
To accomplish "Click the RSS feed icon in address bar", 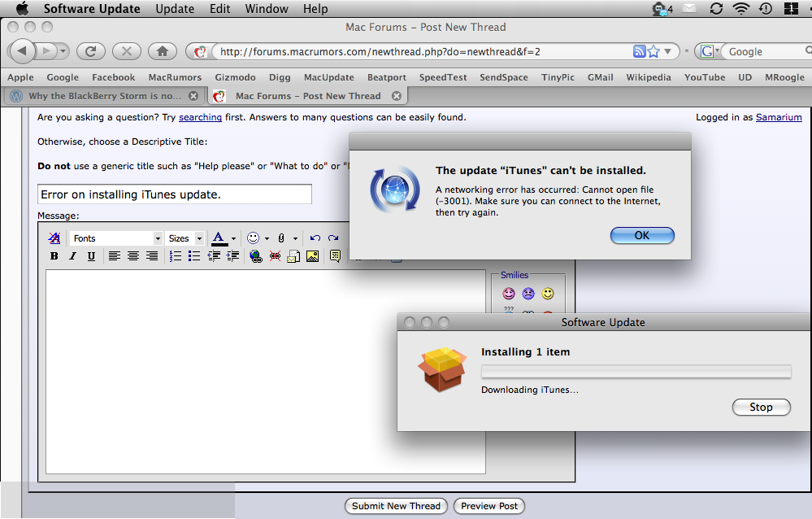I will pos(640,51).
